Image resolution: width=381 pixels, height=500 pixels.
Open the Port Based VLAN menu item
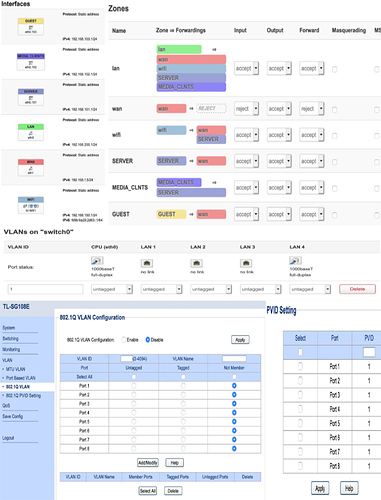(21, 378)
